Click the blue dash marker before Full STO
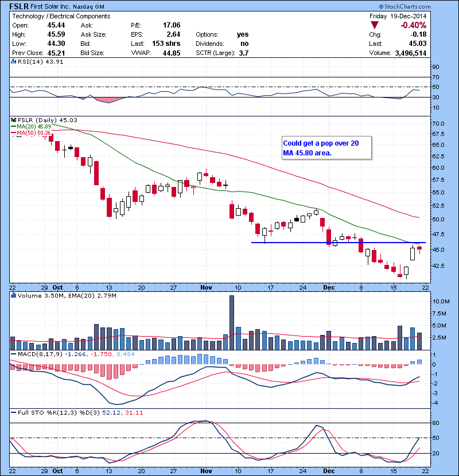This screenshot has height=476, width=459. click(14, 412)
